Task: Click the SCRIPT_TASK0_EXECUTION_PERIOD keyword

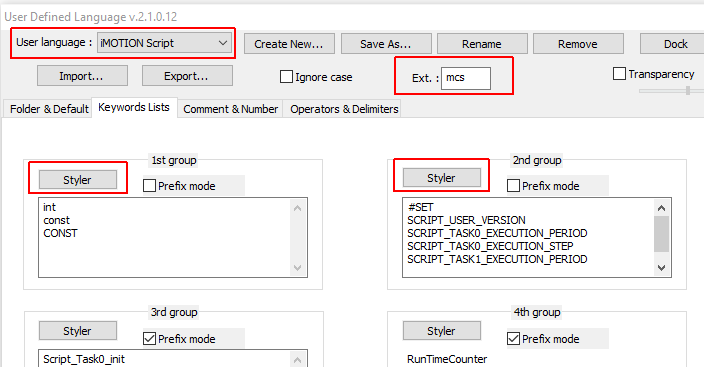Action: coord(497,233)
